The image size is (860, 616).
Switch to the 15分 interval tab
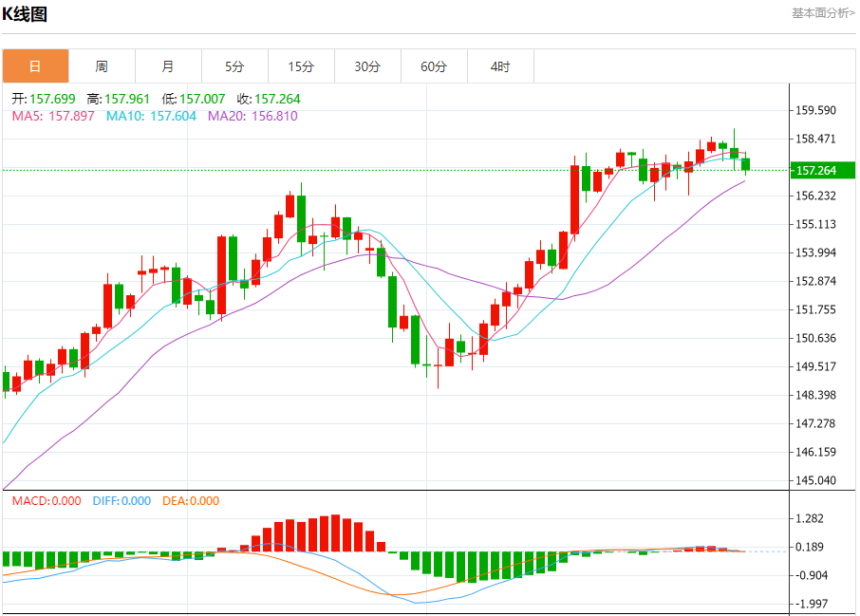tap(301, 66)
